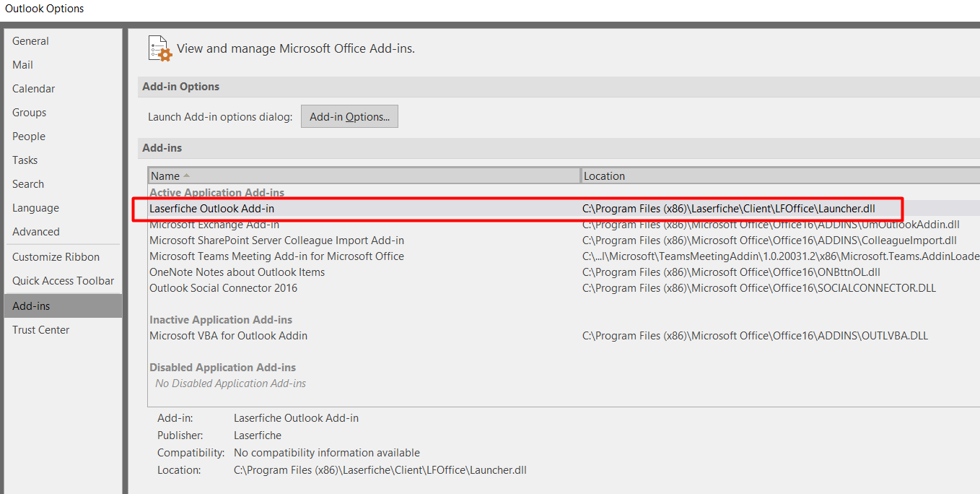Viewport: 980px width, 494px height.
Task: Open the Language settings
Action: pyautogui.click(x=63, y=208)
